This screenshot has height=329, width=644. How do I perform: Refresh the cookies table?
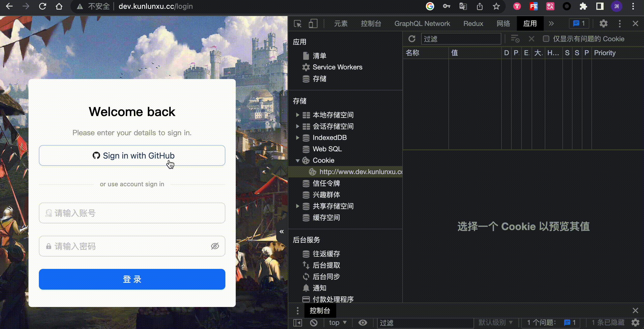click(x=412, y=39)
